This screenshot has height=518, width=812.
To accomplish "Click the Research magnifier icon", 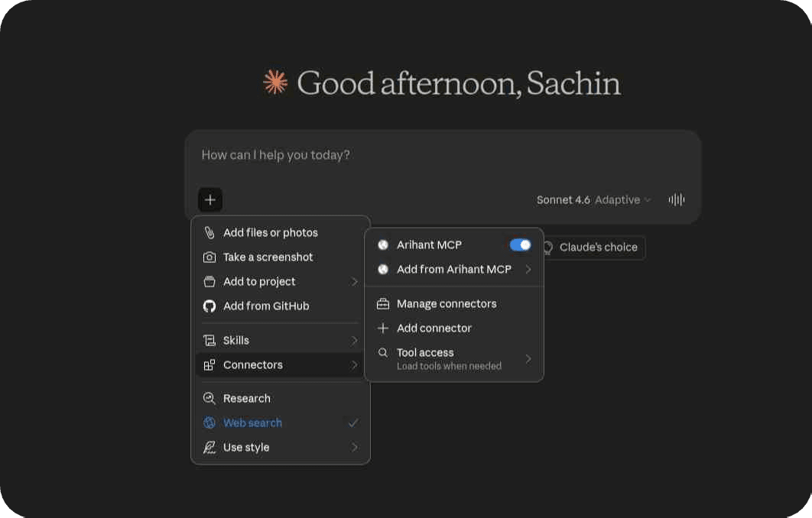I will click(x=209, y=399).
